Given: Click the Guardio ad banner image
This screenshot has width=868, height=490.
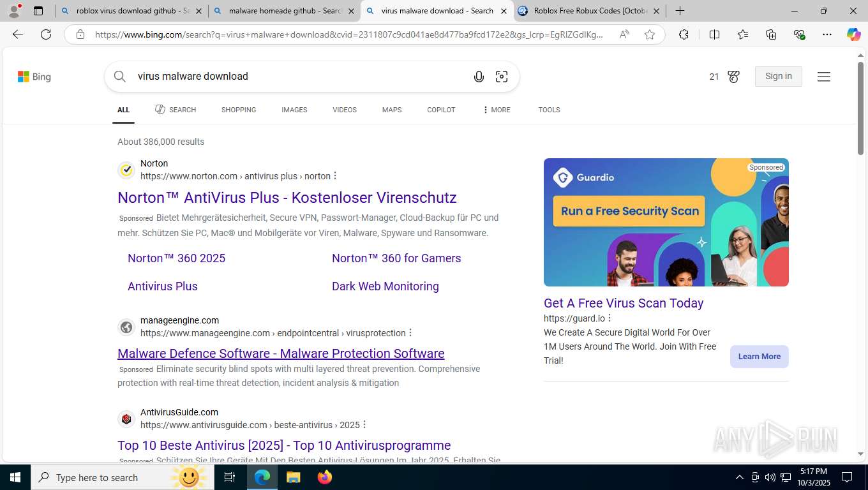Looking at the screenshot, I should tap(666, 222).
